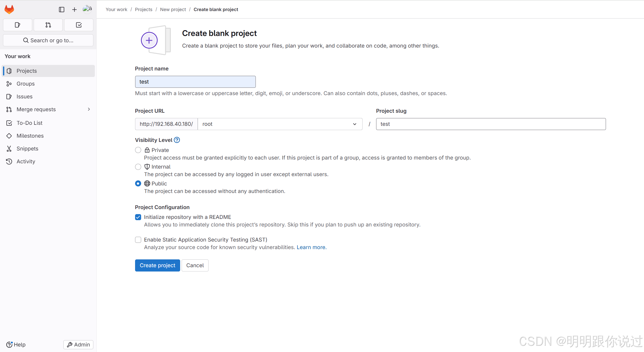Viewport: 644px width, 352px height.
Task: Go to New project breadcrumb
Action: (x=173, y=10)
